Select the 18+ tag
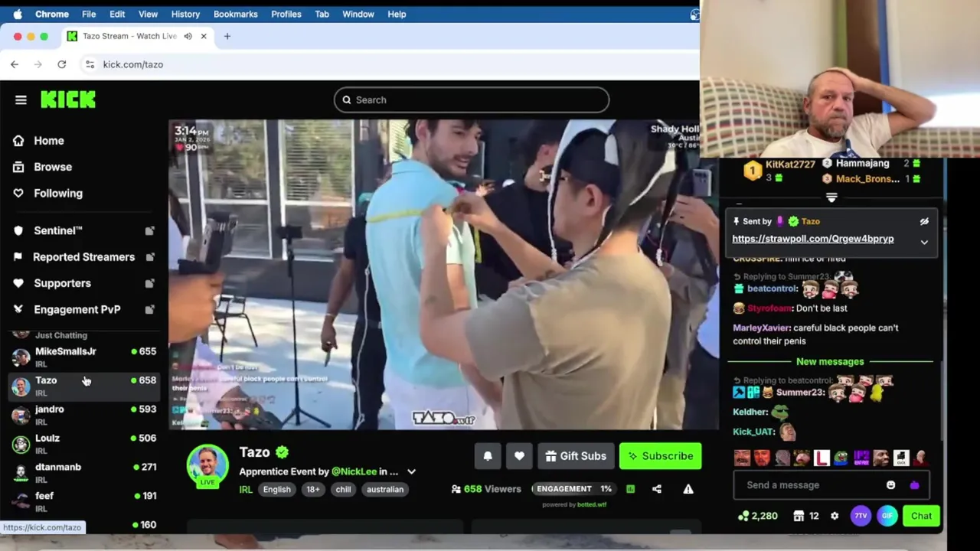Viewport: 980px width, 551px height. [x=313, y=490]
